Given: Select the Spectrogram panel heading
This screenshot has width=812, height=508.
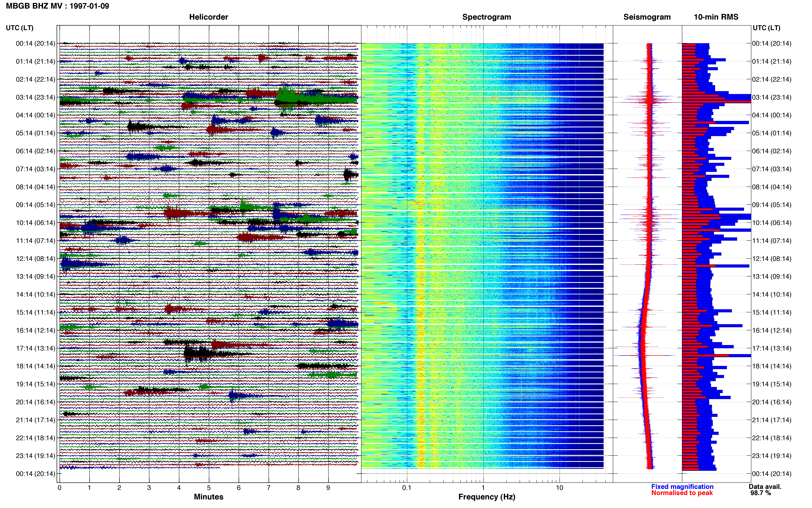Looking at the screenshot, I should pyautogui.click(x=487, y=17).
